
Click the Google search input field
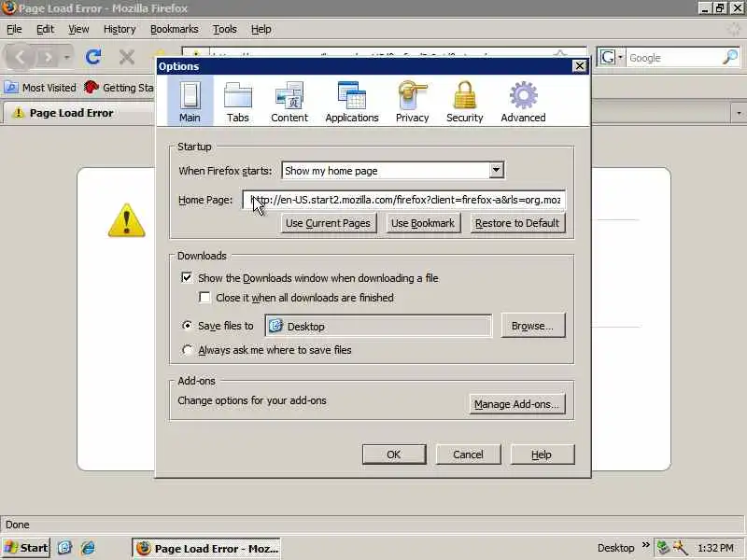674,58
